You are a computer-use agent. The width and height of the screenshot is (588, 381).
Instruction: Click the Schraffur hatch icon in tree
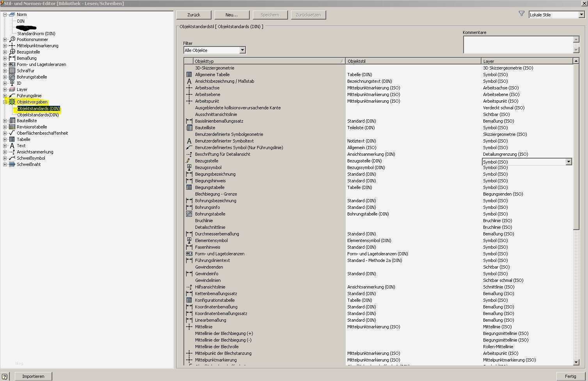click(12, 71)
